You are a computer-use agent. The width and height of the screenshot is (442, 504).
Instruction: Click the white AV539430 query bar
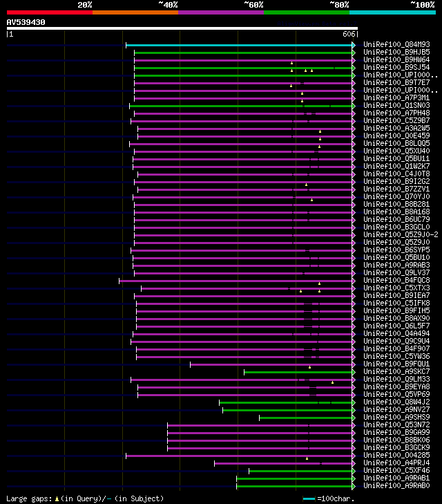pyautogui.click(x=182, y=28)
